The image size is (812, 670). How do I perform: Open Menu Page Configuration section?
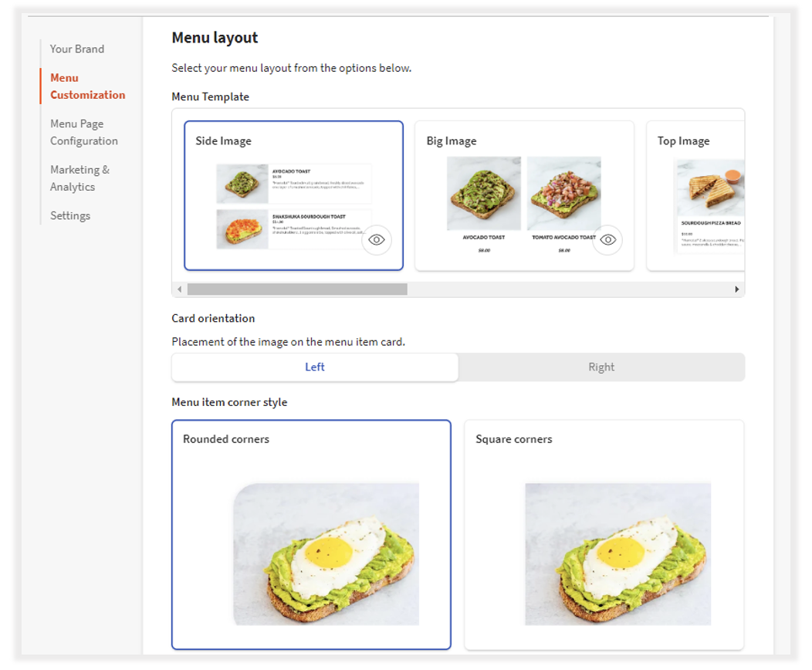pyautogui.click(x=83, y=132)
